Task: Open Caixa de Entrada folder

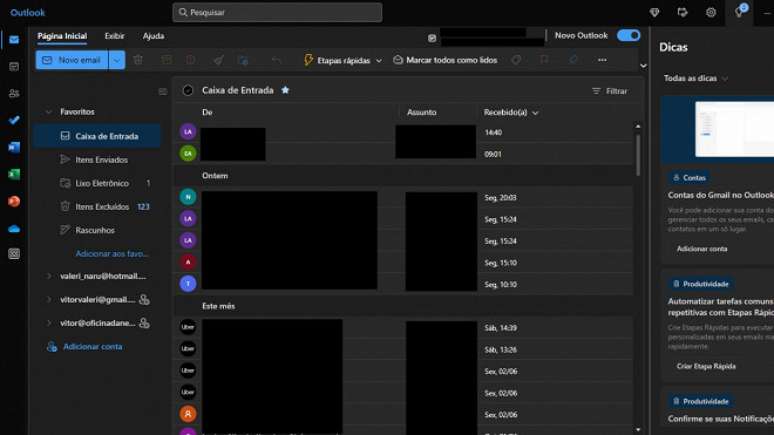Action: (x=98, y=136)
